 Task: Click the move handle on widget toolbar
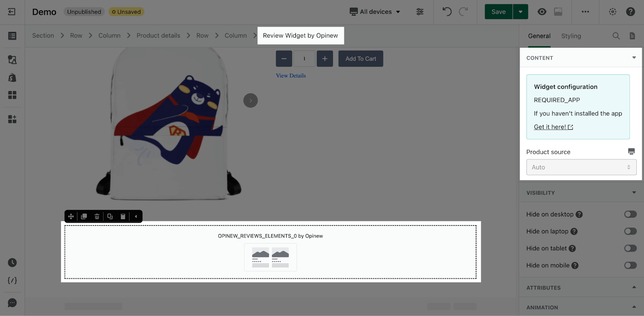pos(71,216)
